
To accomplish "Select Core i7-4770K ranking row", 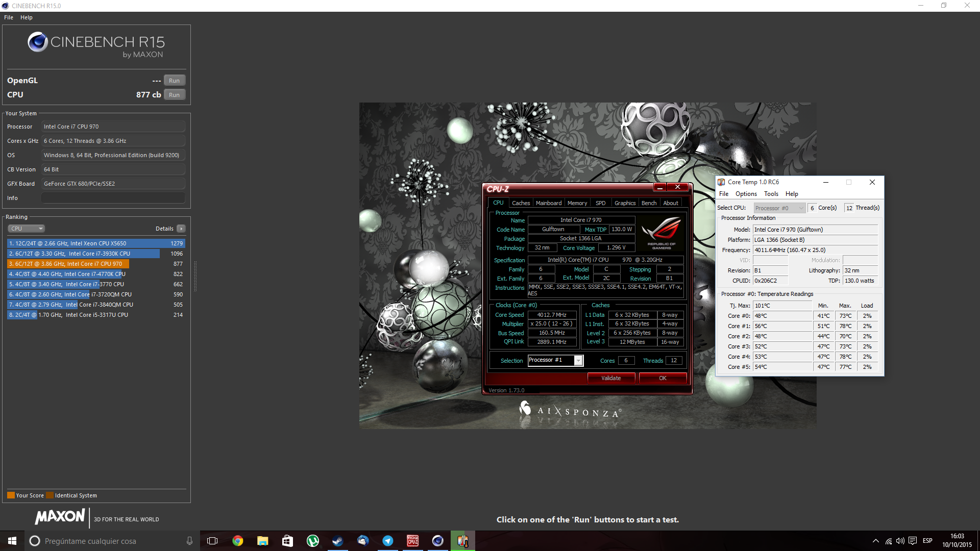I will point(96,274).
